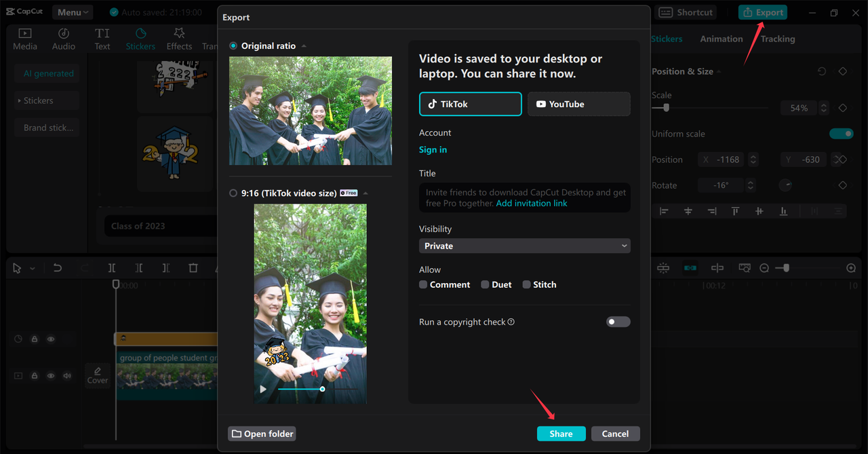Viewport: 868px width, 454px height.
Task: Open the Media panel in top toolbar
Action: [25, 39]
